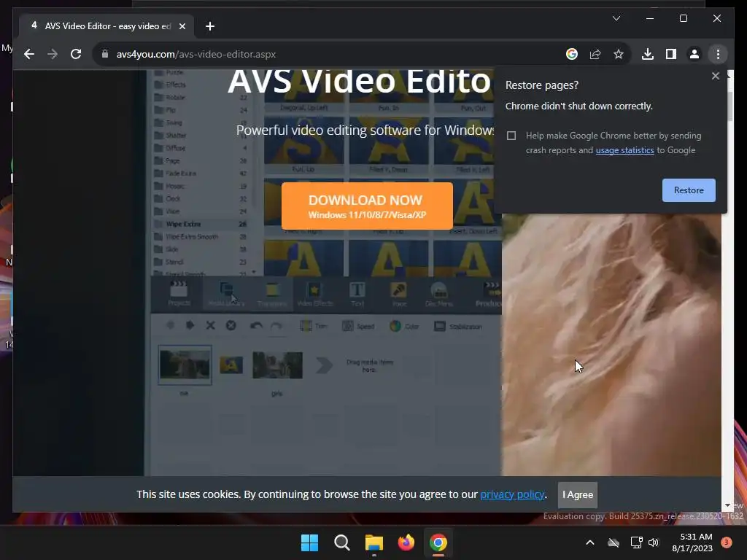Enable sending crash reports checkbox
The height and width of the screenshot is (560, 747).
(511, 136)
